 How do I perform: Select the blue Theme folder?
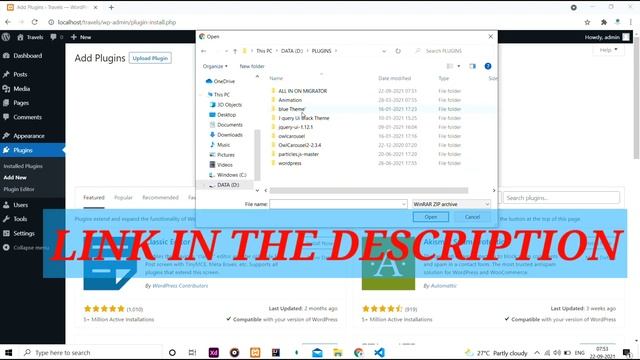point(291,109)
